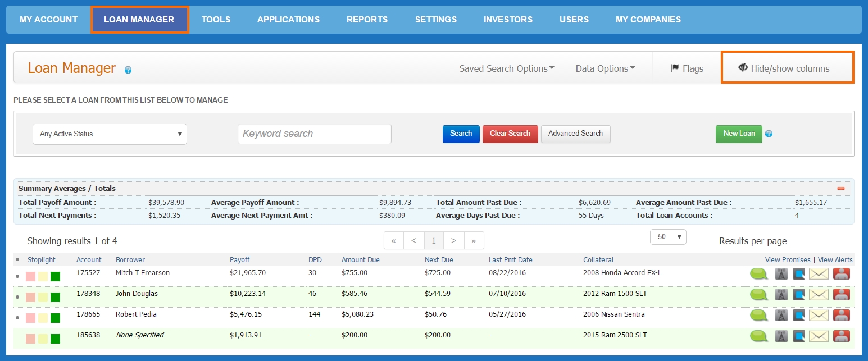Image resolution: width=868 pixels, height=361 pixels.
Task: Go to the previous results page
Action: tap(413, 241)
